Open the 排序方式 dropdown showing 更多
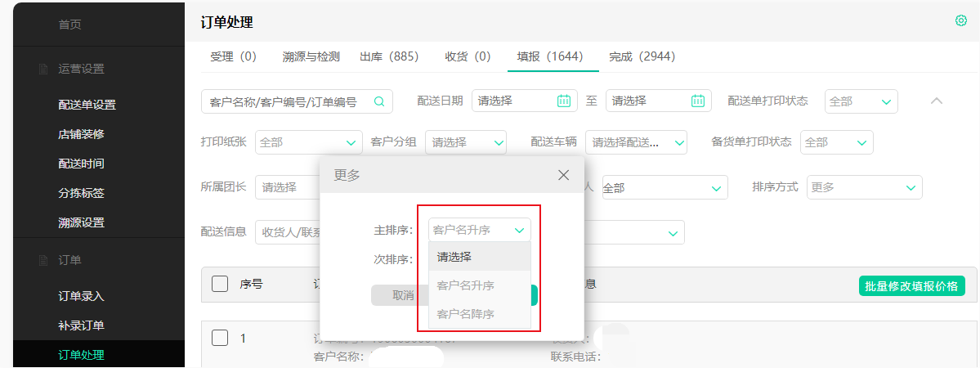 (x=865, y=187)
